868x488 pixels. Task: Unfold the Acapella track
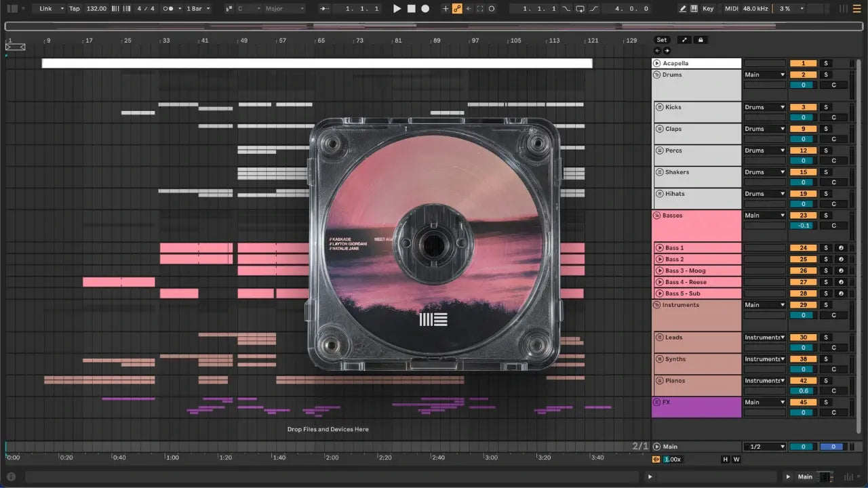(x=657, y=63)
